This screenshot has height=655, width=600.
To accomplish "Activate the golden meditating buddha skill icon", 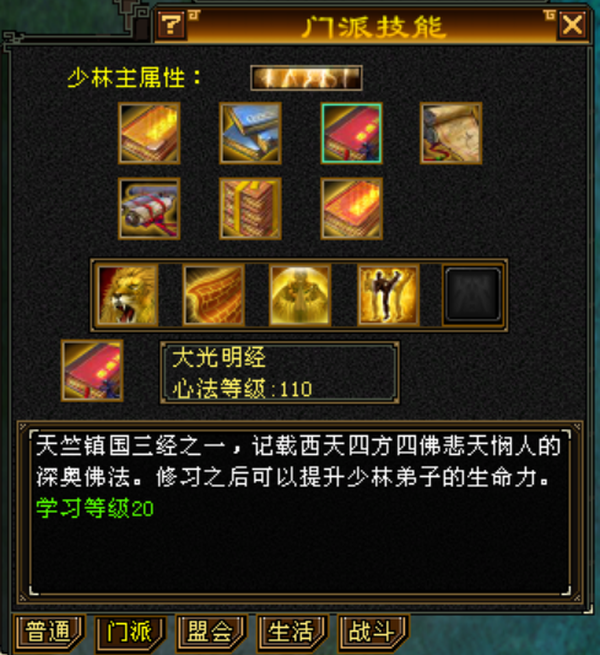I will [x=300, y=295].
